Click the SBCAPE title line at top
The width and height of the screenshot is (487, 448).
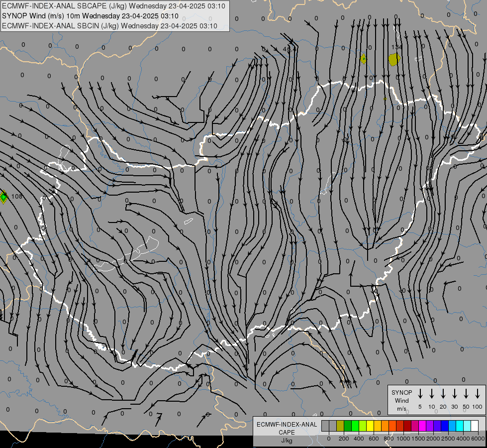pyautogui.click(x=113, y=6)
